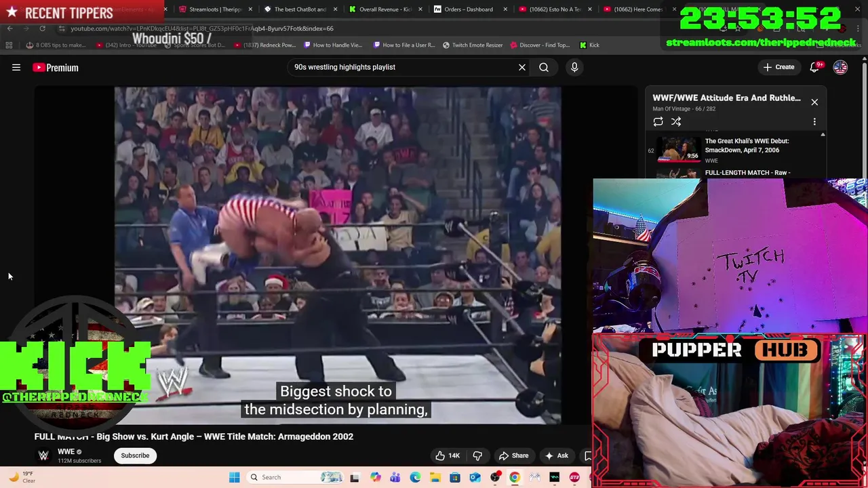Click the browser address bar URL
This screenshot has height=488, width=868.
202,28
